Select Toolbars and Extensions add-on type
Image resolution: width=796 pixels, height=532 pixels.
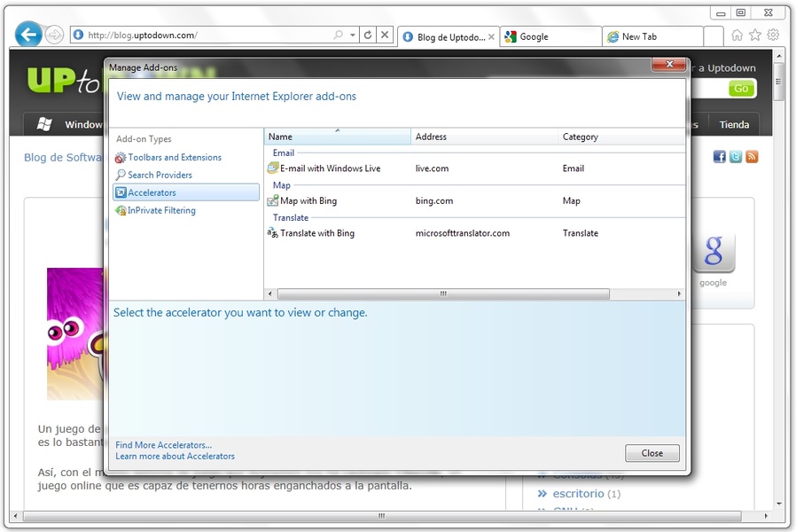pos(174,158)
